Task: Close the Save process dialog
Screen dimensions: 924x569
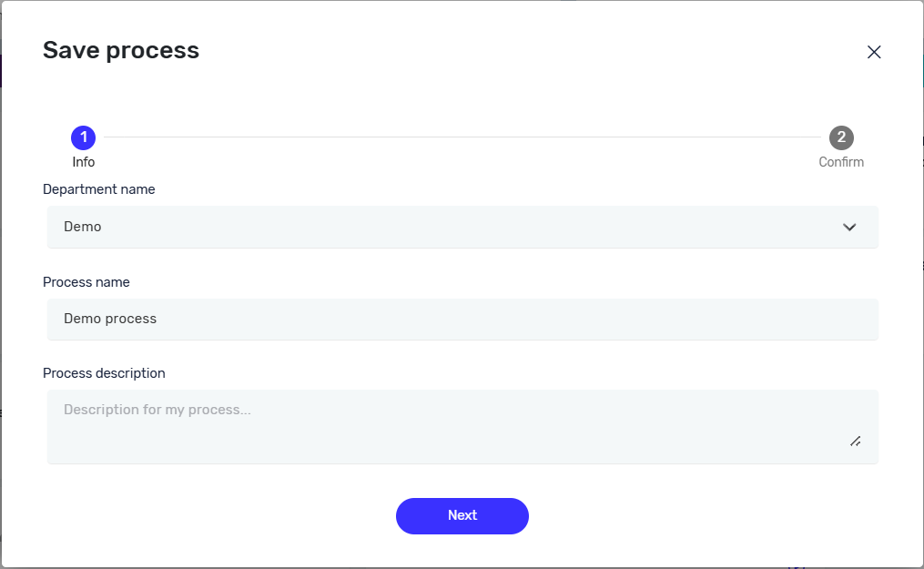Action: (x=874, y=52)
